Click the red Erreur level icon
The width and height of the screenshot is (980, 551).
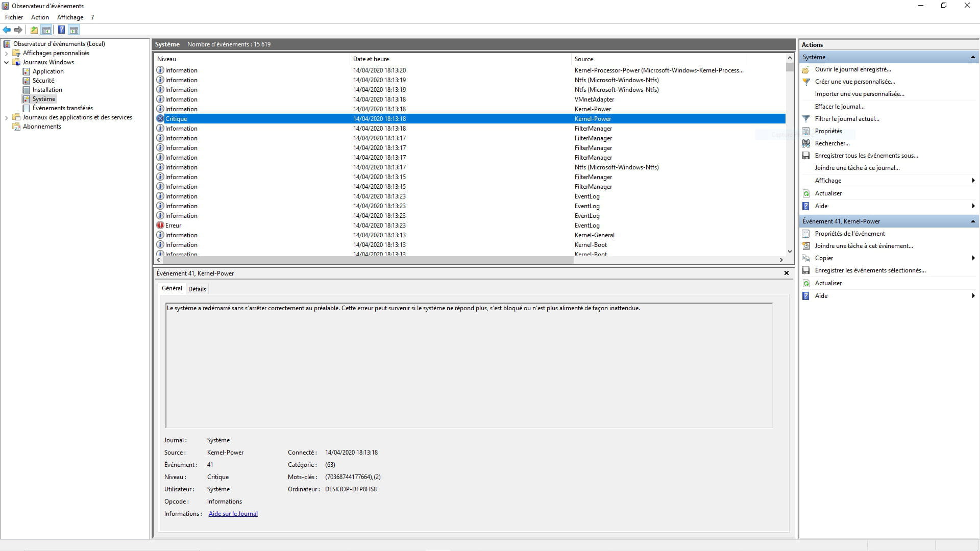pos(160,226)
